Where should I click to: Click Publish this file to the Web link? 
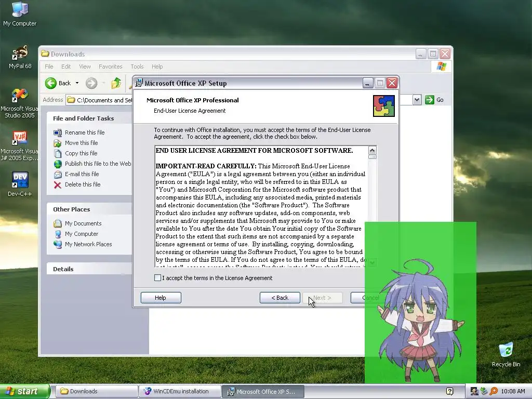pyautogui.click(x=98, y=164)
